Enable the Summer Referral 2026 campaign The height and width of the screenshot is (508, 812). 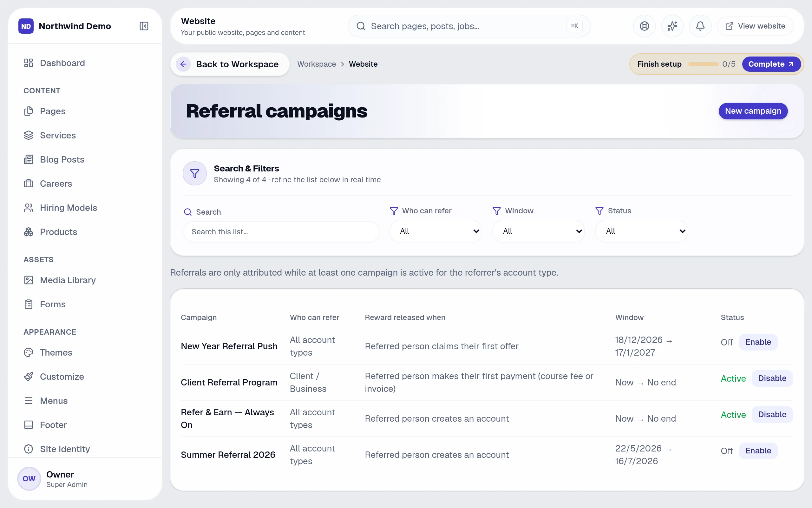click(x=758, y=451)
